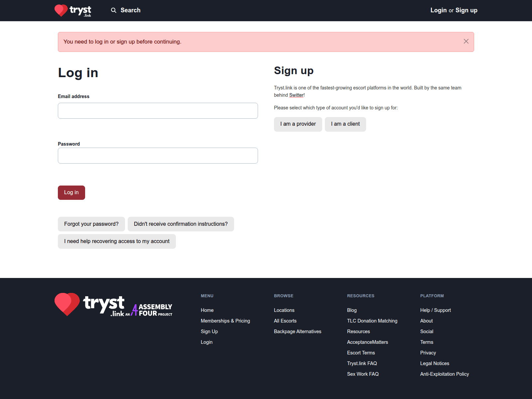Choose I am a client
532x399 pixels.
(345, 124)
